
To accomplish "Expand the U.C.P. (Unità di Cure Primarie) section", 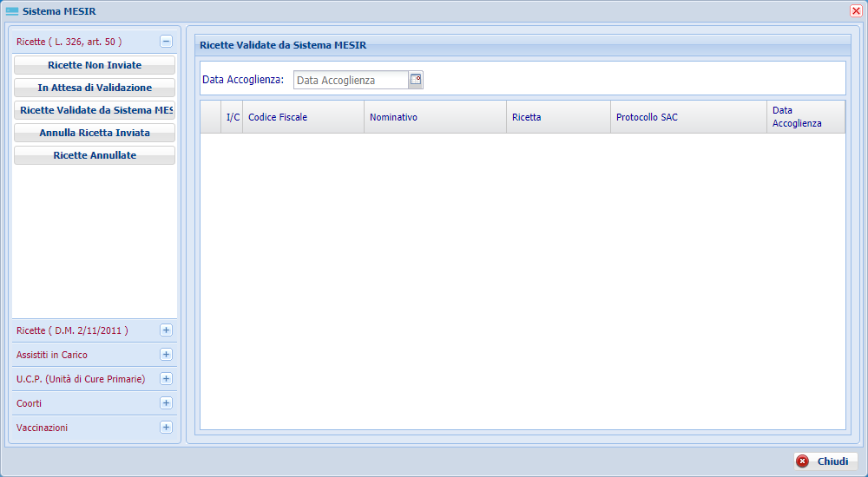I will pyautogui.click(x=166, y=379).
